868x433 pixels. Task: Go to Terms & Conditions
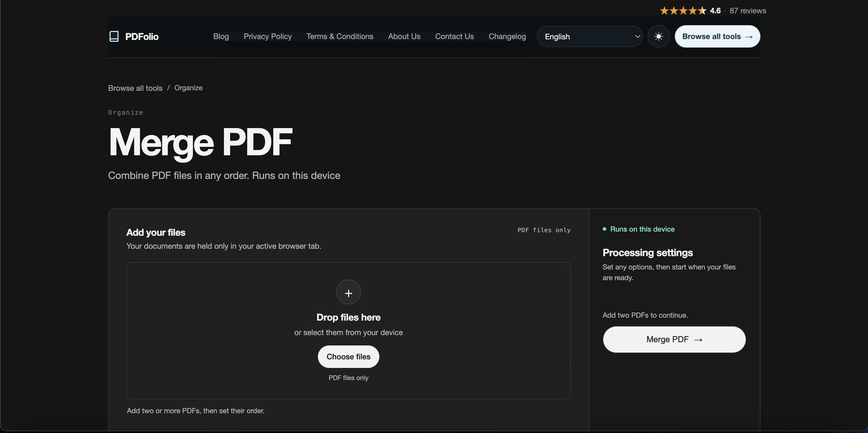tap(340, 36)
